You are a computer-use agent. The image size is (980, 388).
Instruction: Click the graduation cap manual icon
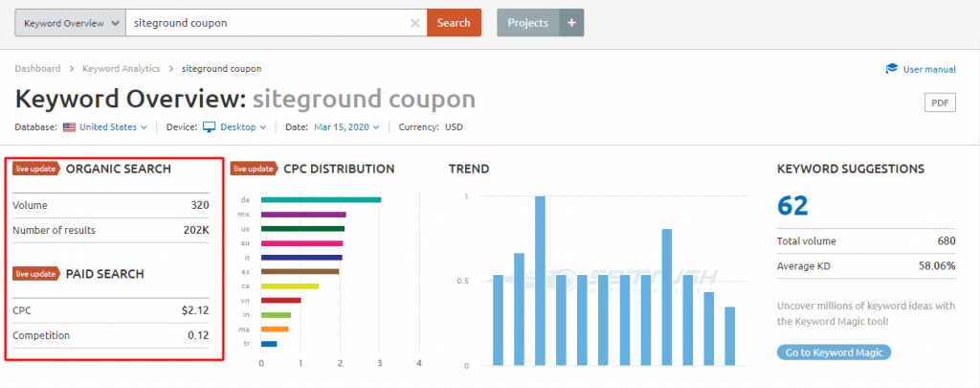click(x=892, y=69)
